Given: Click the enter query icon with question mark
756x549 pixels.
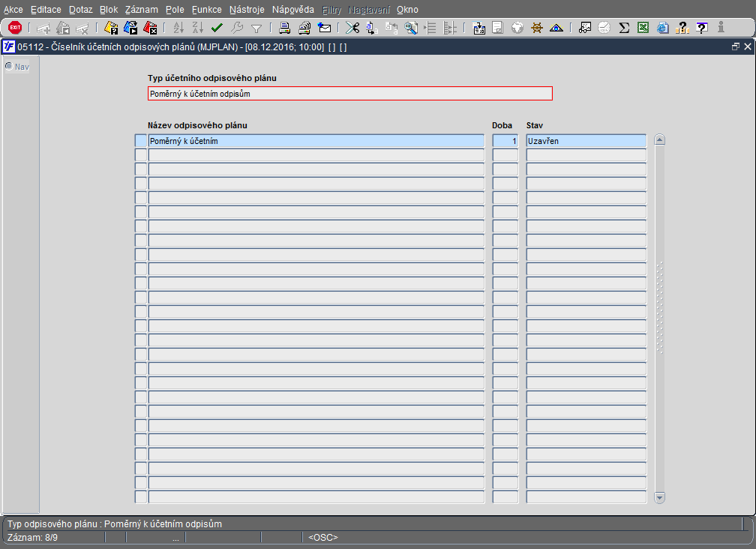Looking at the screenshot, I should click(111, 28).
